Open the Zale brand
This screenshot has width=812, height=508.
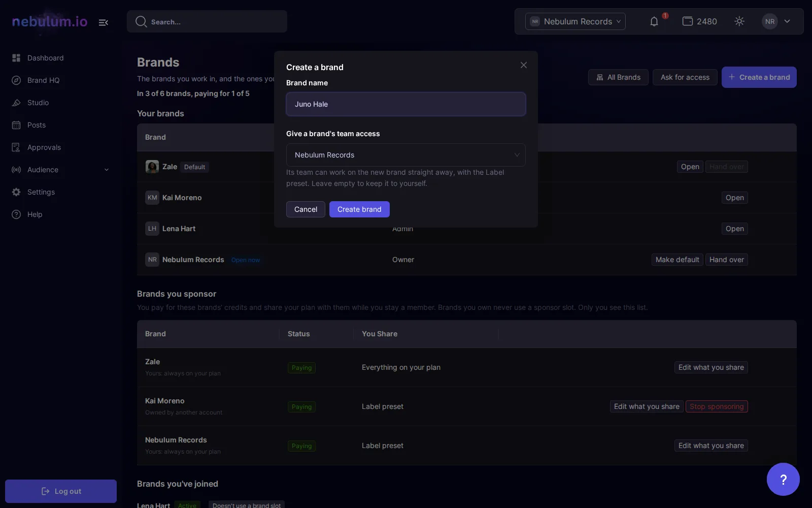click(690, 167)
